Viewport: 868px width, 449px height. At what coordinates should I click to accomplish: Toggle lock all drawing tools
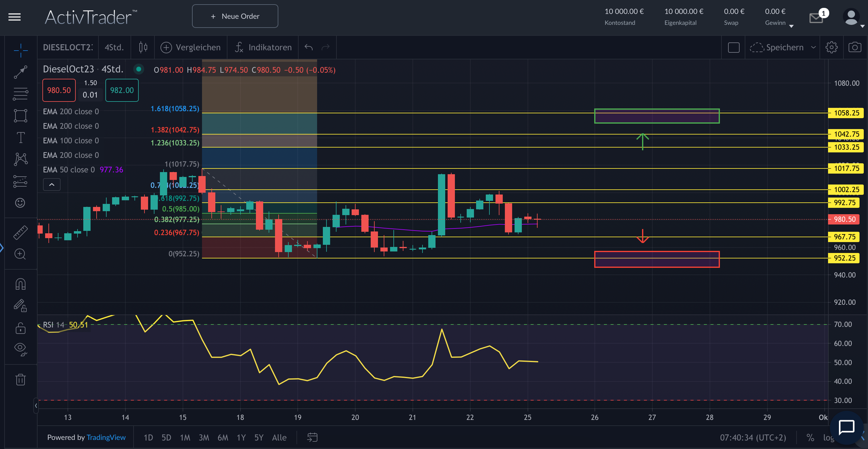[x=21, y=328]
